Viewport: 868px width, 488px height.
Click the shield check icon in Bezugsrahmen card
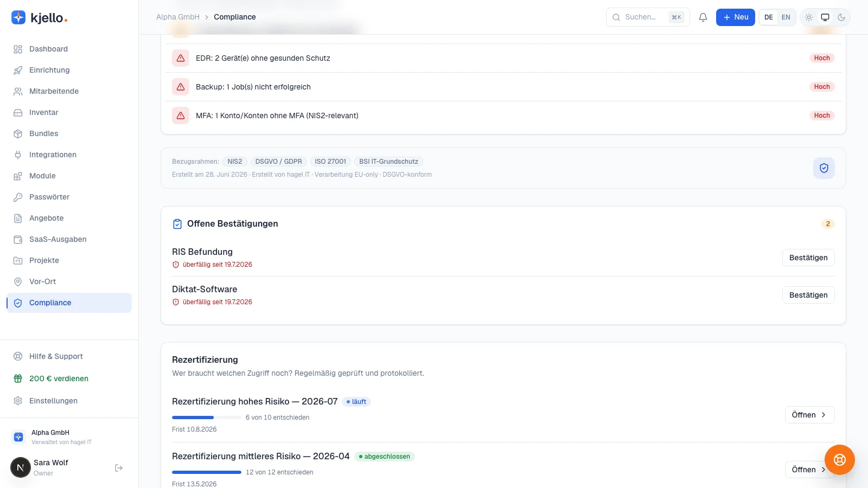824,168
